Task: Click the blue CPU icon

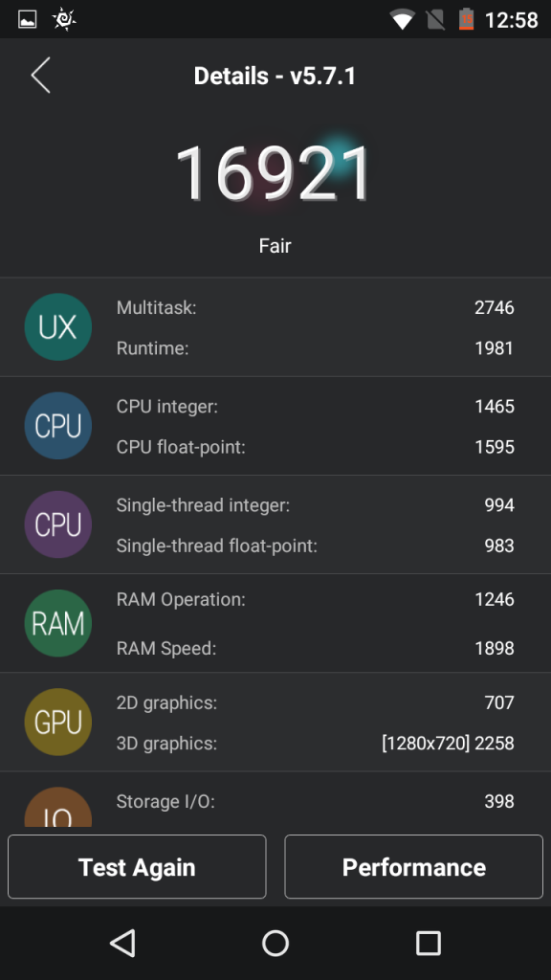Action: point(58,426)
